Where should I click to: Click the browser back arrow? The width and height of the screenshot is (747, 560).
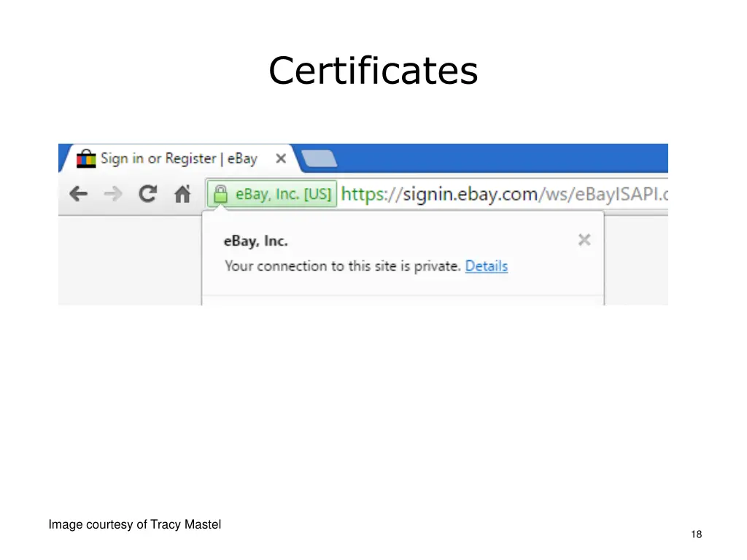[x=78, y=194]
